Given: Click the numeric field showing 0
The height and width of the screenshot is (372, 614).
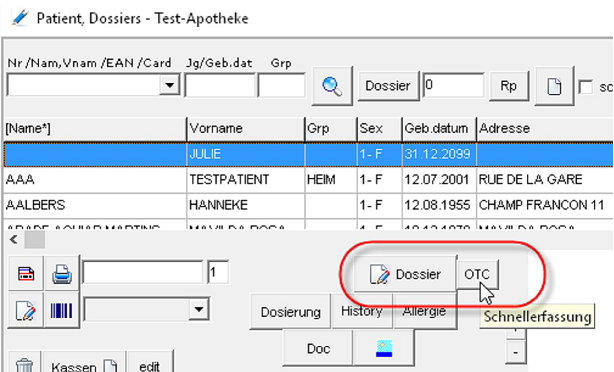Looking at the screenshot, I should click(x=453, y=85).
